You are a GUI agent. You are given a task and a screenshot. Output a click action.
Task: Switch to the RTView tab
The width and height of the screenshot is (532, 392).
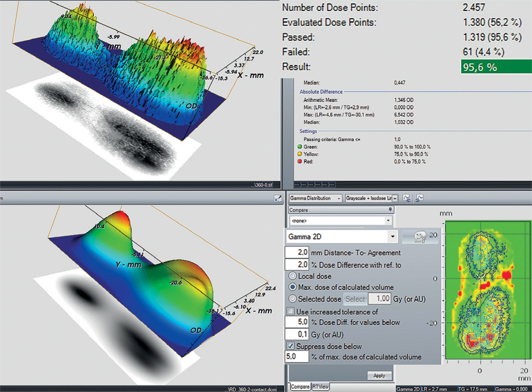click(320, 387)
